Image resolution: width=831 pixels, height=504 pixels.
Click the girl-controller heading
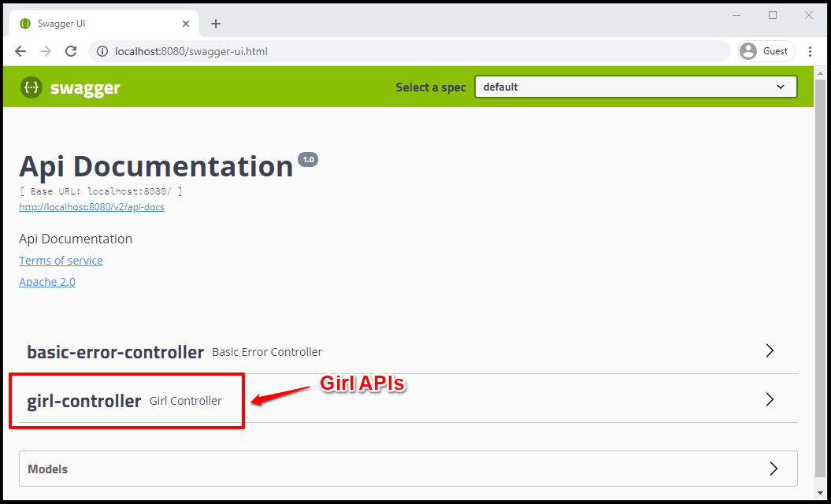tap(84, 401)
